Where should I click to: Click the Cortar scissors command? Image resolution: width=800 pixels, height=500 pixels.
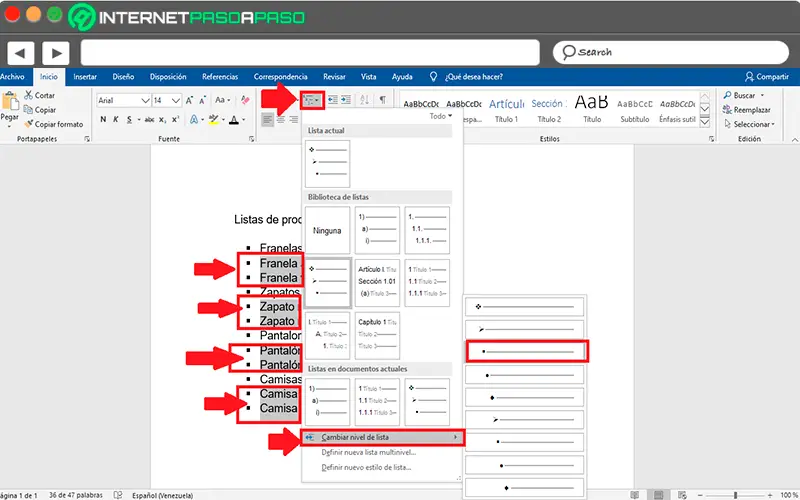coord(40,95)
